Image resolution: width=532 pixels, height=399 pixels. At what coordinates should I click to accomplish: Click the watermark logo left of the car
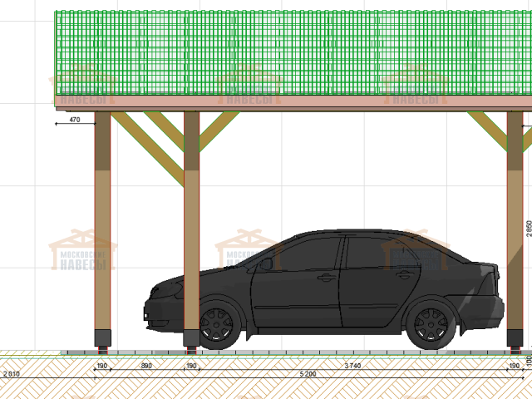(81, 249)
